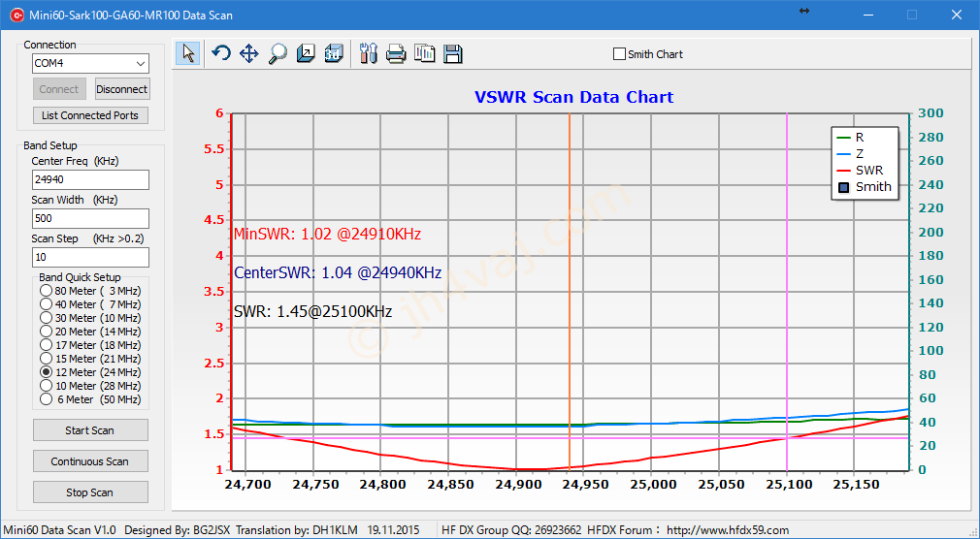Select the move/pan chart tool
Screen dimensions: 980x539
coord(248,53)
